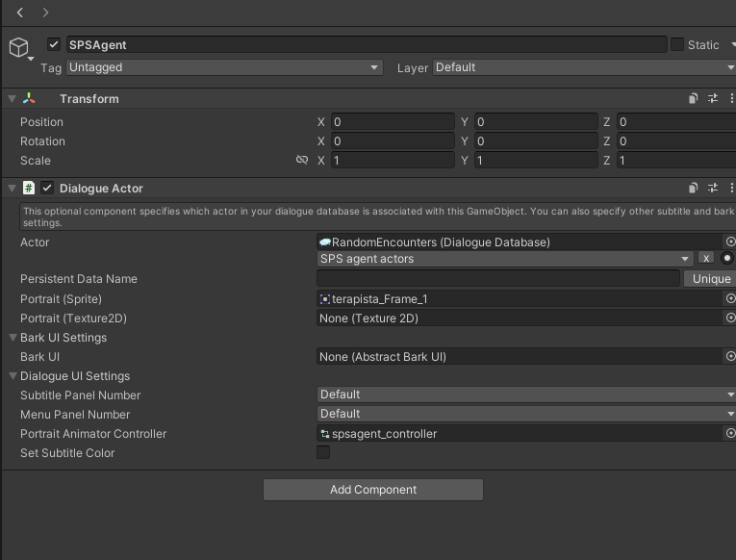Image resolution: width=736 pixels, height=560 pixels.
Task: Click the Scale label
Action: (36, 161)
